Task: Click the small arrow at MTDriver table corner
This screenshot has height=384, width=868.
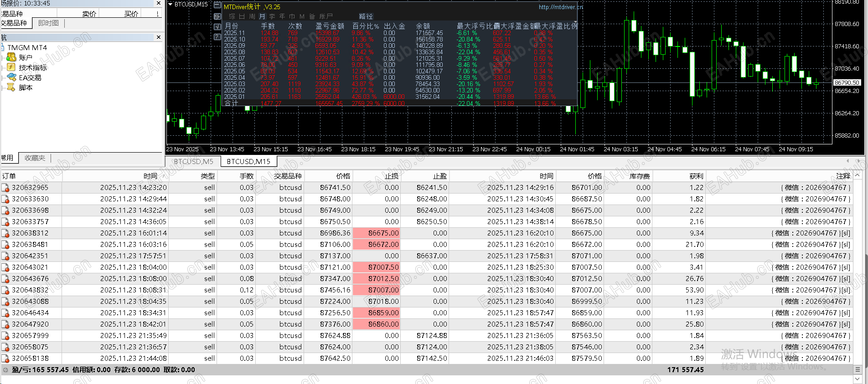Action: pyautogui.click(x=575, y=23)
